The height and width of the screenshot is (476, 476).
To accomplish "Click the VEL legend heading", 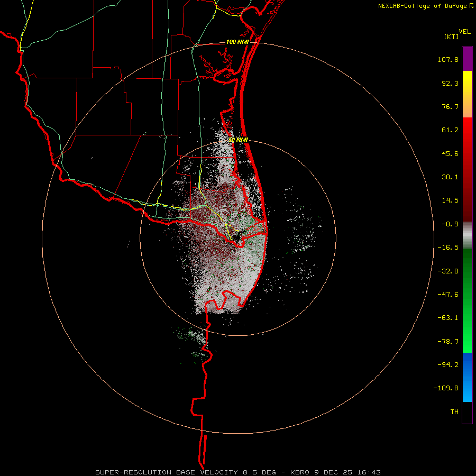I will click(464, 32).
